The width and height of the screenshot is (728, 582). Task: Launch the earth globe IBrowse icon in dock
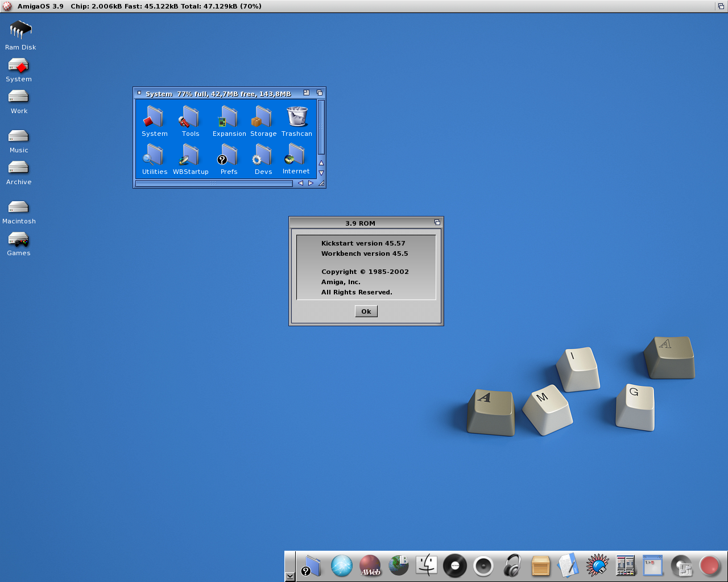399,566
